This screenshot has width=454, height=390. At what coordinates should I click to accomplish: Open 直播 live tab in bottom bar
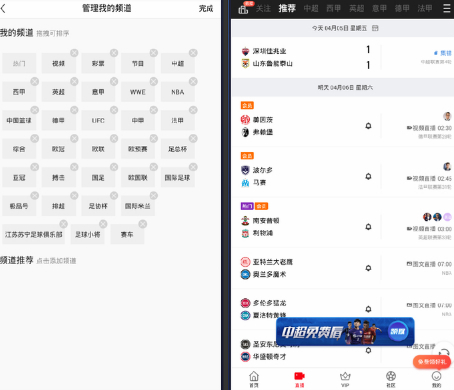(x=299, y=379)
